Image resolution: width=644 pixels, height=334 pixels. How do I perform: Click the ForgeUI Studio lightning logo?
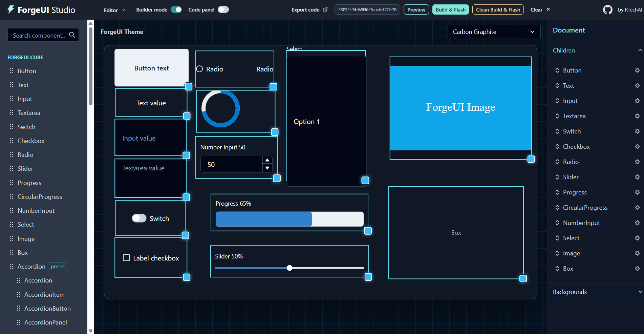[11, 9]
